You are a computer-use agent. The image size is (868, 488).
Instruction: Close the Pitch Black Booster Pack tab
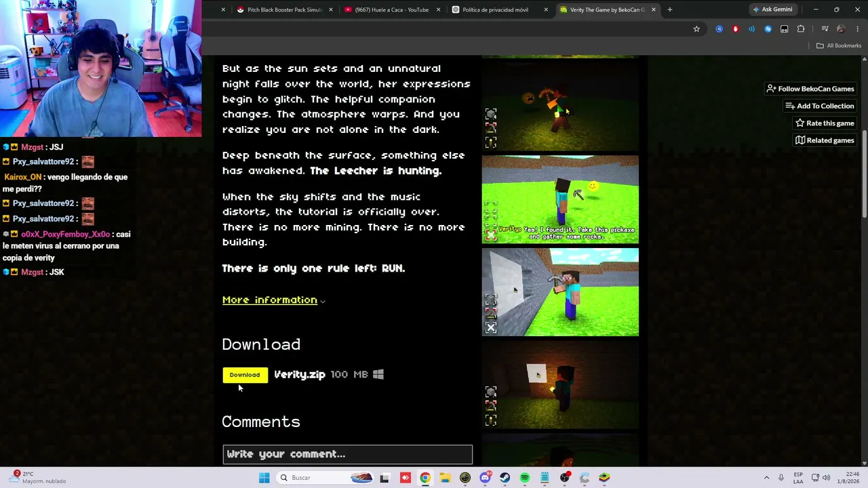331,9
